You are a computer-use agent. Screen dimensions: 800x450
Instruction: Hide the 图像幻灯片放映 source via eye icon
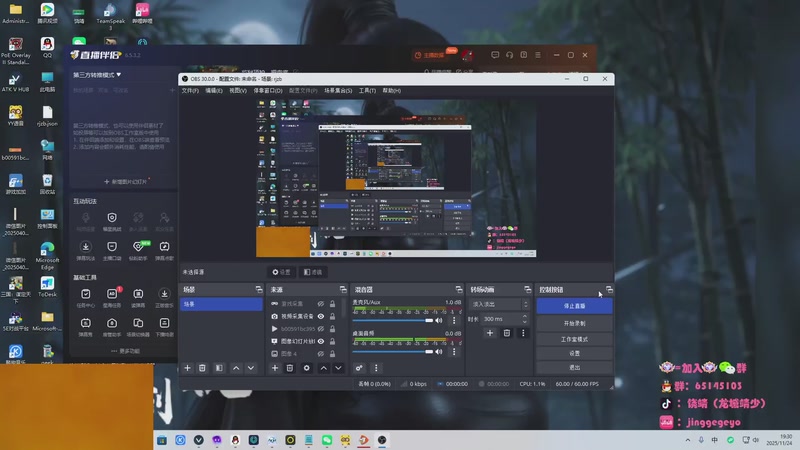point(321,341)
